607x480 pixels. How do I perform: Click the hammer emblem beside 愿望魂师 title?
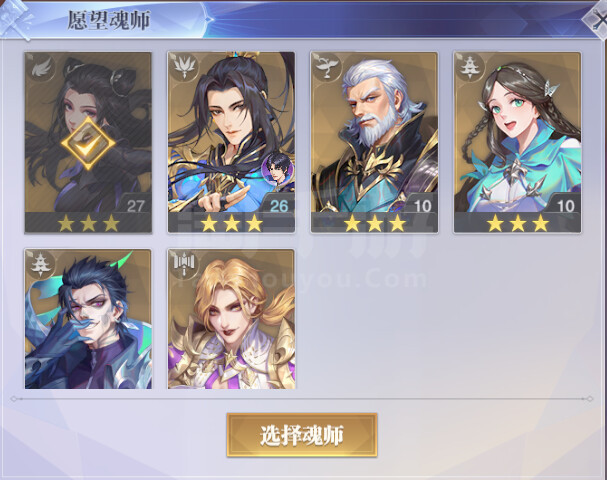coord(15,19)
